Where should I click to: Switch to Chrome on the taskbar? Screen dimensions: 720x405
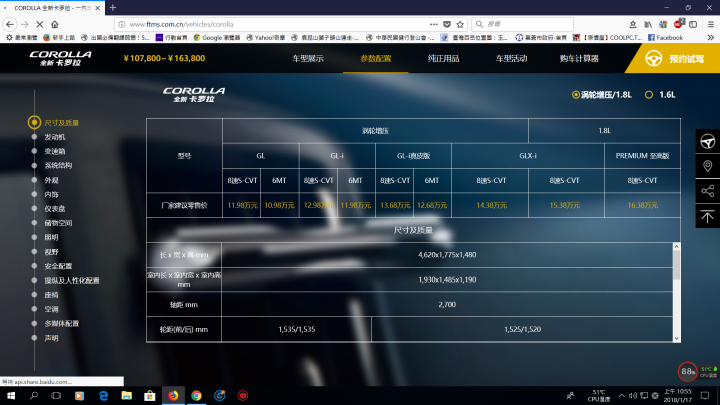[x=196, y=395]
